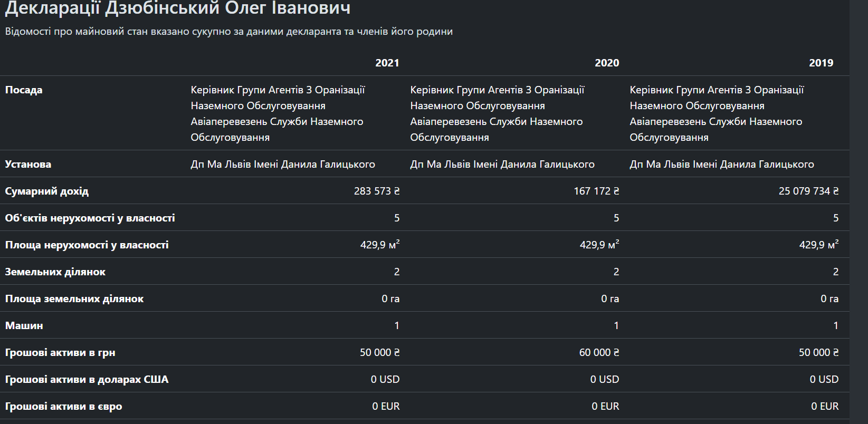Click the "Установа" row label
The height and width of the screenshot is (424, 868).
[x=28, y=165]
